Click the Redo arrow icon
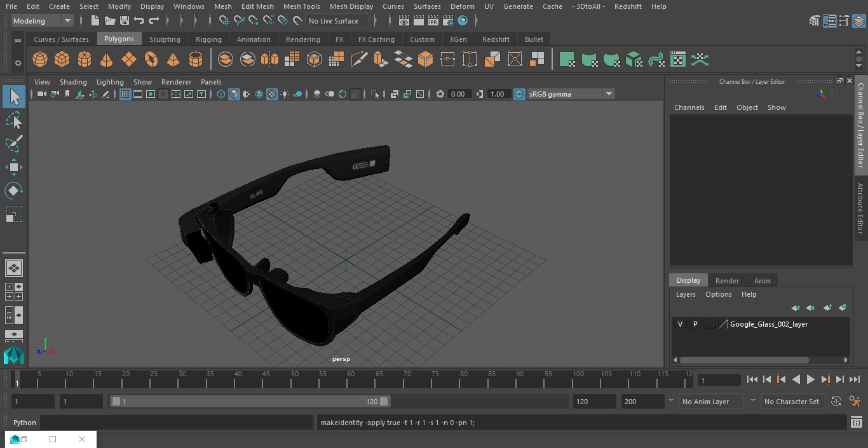Viewport: 868px width, 448px height. pos(154,21)
